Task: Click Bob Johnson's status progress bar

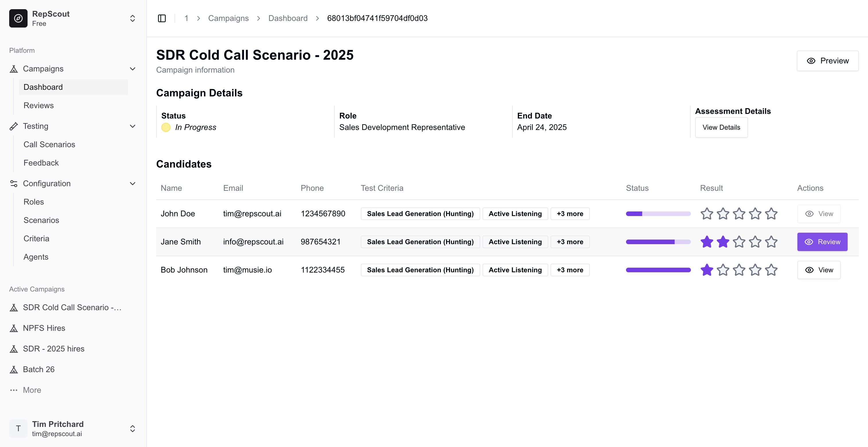Action: coord(658,270)
